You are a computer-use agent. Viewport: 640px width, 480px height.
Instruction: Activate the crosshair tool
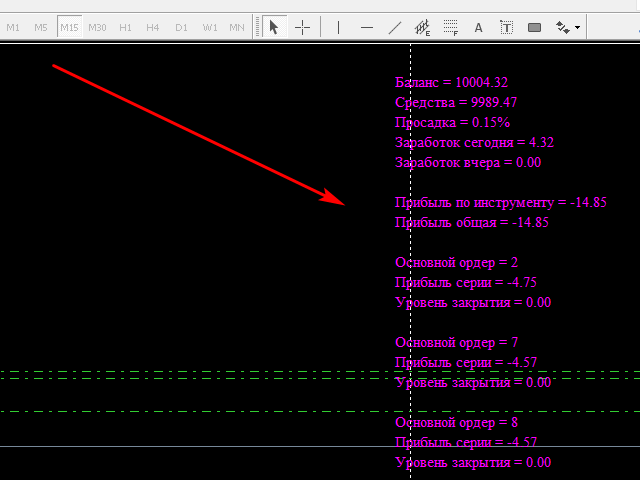(302, 27)
